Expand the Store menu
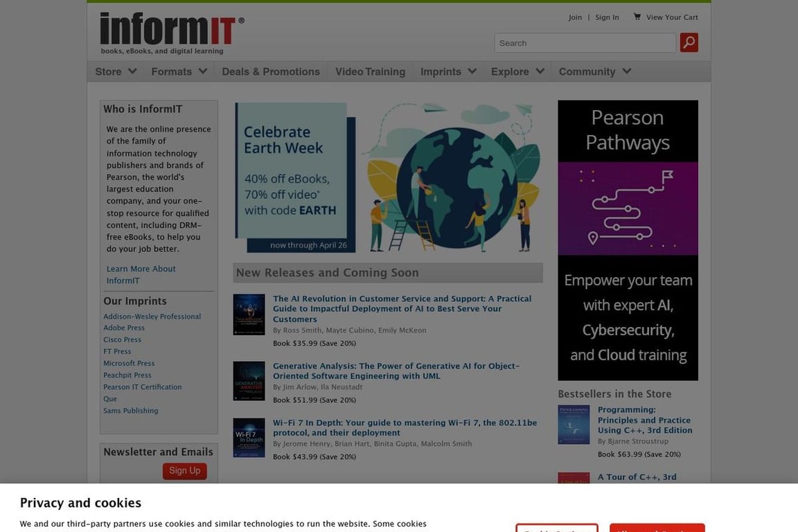The width and height of the screenshot is (798, 532). click(x=116, y=72)
